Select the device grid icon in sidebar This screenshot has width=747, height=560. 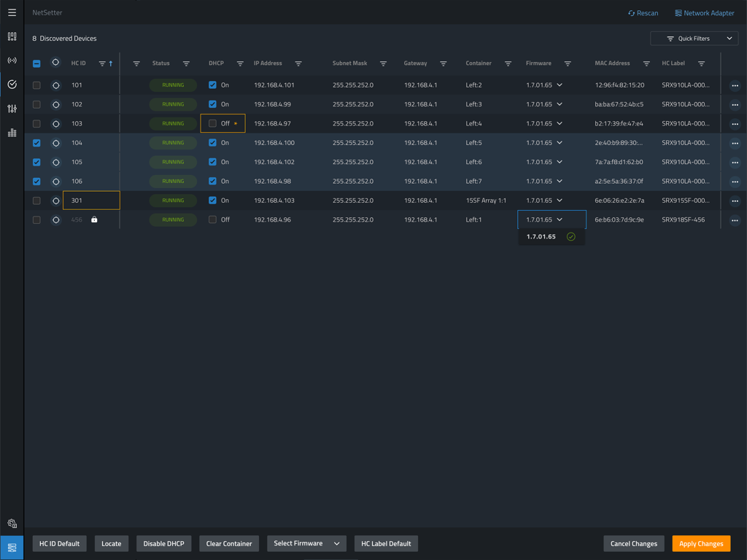pos(11,36)
